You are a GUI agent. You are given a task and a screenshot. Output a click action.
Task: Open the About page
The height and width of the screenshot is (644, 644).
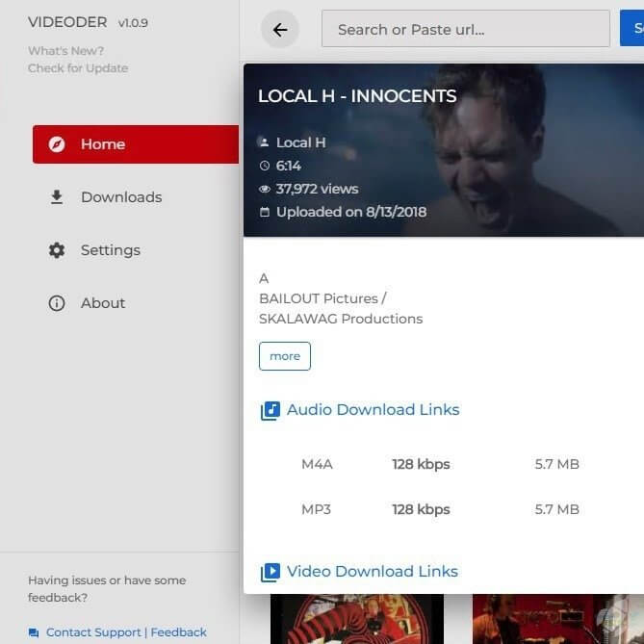click(x=136, y=303)
